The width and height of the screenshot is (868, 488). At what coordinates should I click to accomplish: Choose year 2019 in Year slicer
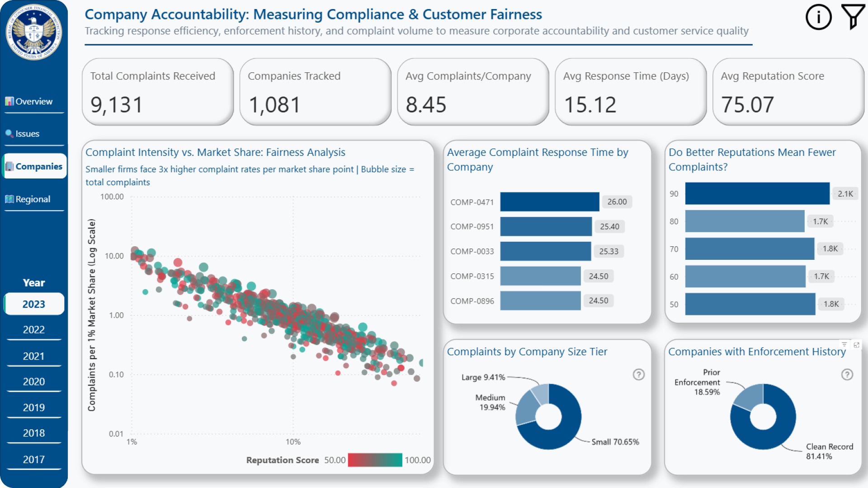coord(34,408)
